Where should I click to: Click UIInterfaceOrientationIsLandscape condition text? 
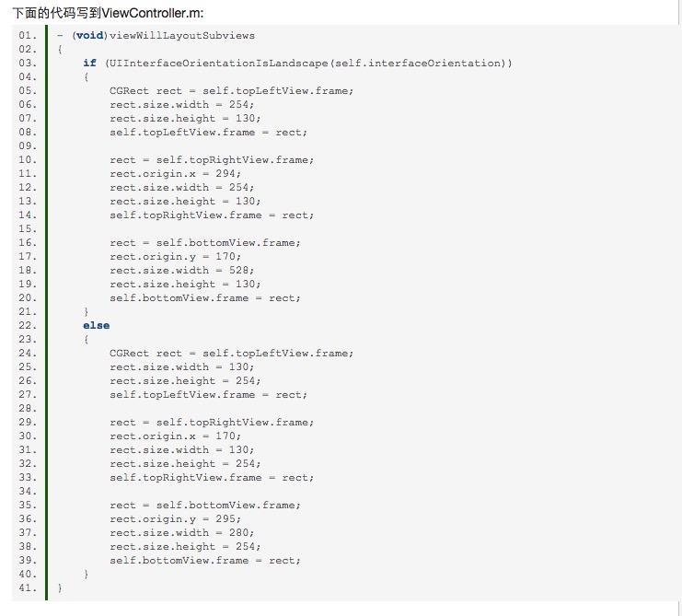(x=308, y=64)
